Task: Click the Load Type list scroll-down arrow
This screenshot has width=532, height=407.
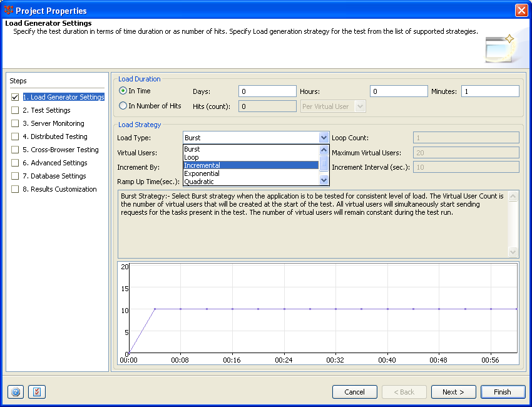Action: click(324, 180)
